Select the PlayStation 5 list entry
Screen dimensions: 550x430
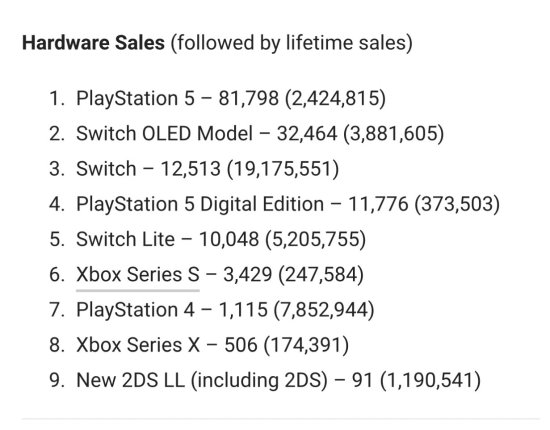coord(231,98)
